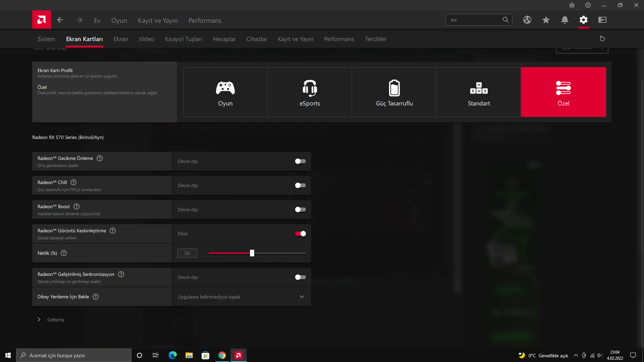Choose the Güç Tasarruflu profile
This screenshot has height=362, width=644.
394,92
